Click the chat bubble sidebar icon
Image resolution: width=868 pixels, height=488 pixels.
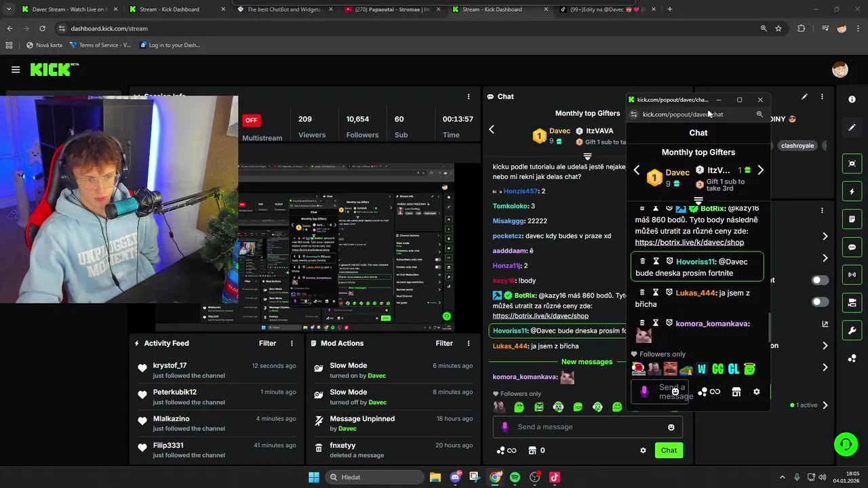[852, 247]
